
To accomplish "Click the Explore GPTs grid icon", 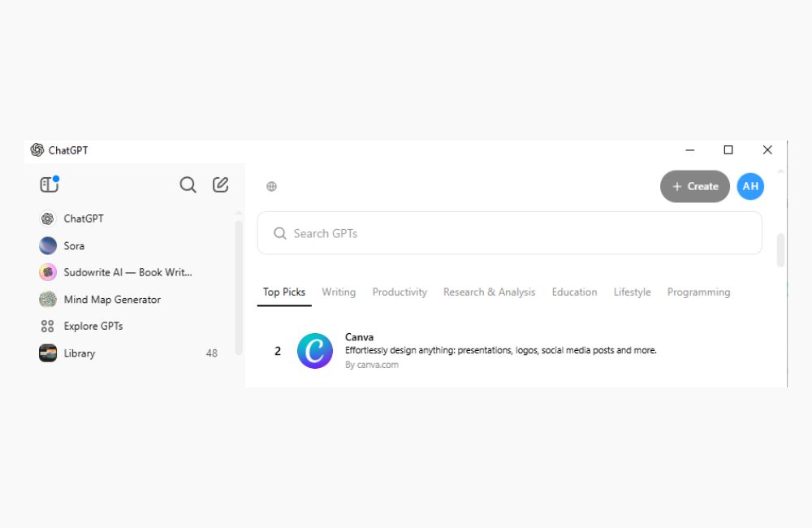I will 48,327.
